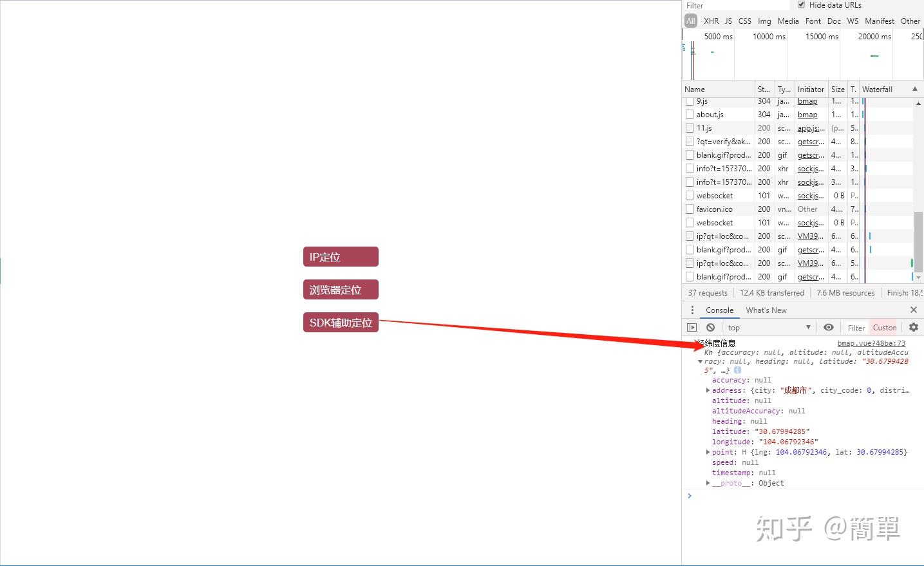Select the ?qt=verify&ak request name
924x566 pixels.
click(724, 142)
